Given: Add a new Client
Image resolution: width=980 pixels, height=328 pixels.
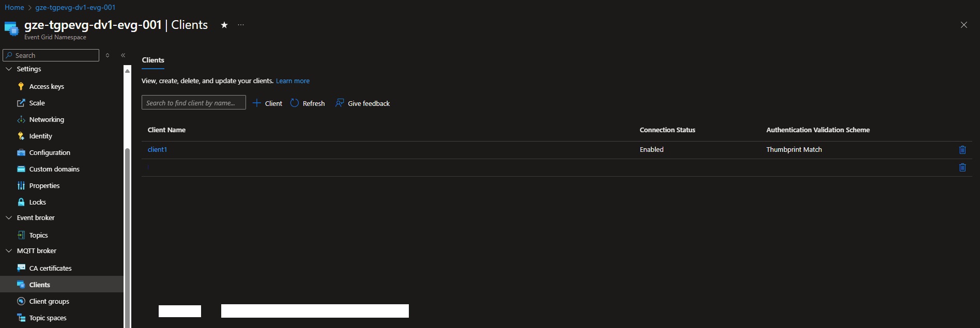Looking at the screenshot, I should [267, 103].
